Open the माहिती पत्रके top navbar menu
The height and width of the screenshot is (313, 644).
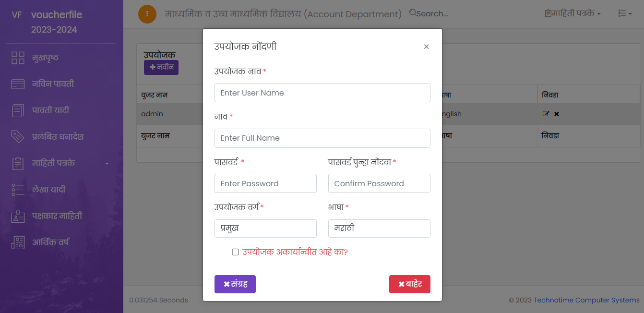click(573, 14)
